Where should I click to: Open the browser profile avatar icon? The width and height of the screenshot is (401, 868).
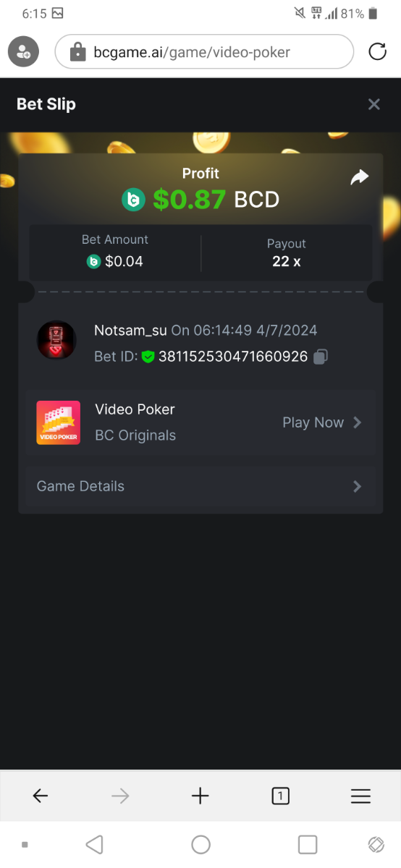point(23,52)
